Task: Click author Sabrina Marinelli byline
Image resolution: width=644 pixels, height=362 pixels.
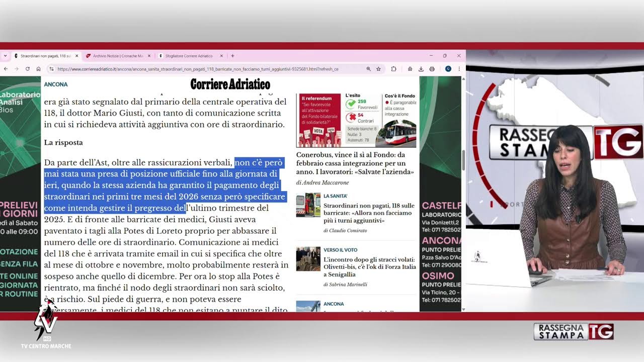Action: pos(345,285)
